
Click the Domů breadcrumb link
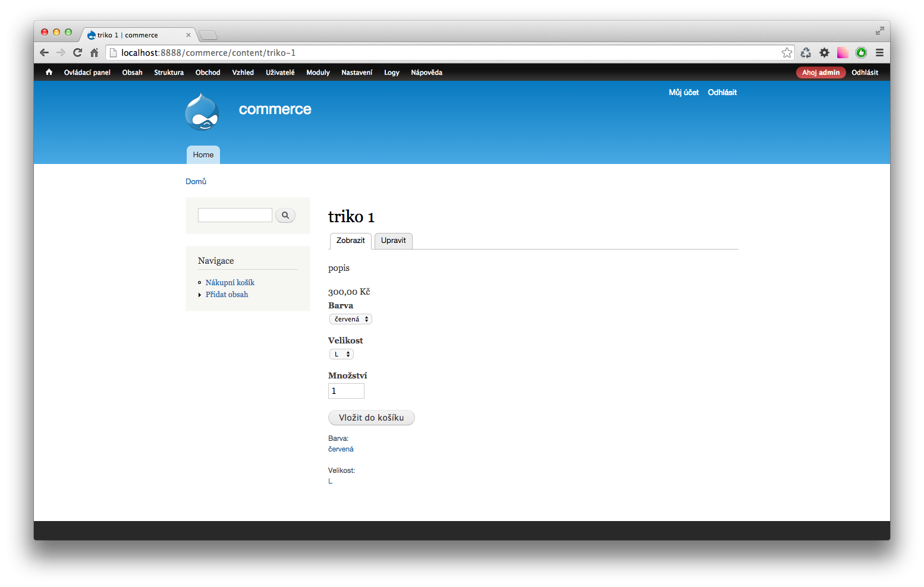click(x=196, y=181)
